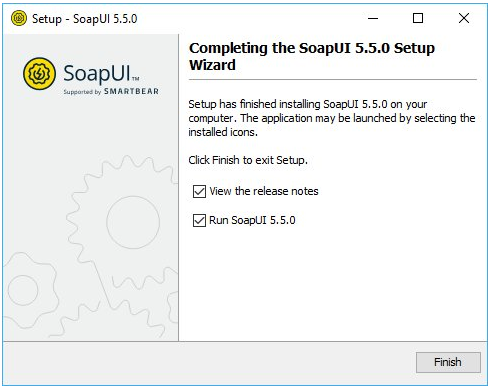
Task: Click Finish to exit Setup
Action: point(448,362)
